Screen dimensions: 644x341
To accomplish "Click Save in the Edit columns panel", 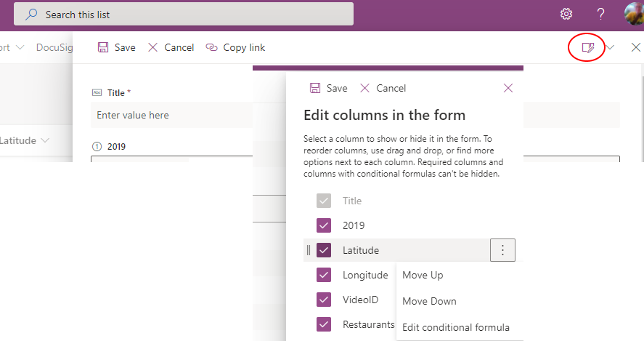I will coord(329,88).
